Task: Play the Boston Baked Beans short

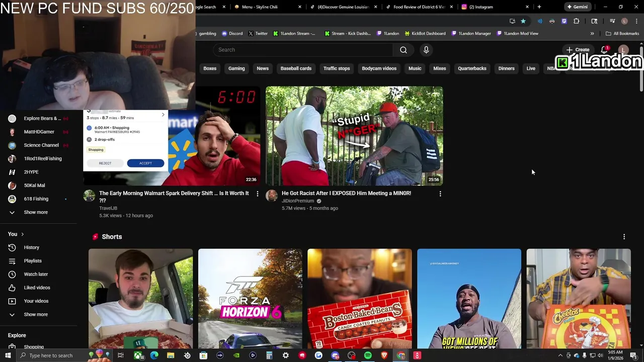Action: 359,299
